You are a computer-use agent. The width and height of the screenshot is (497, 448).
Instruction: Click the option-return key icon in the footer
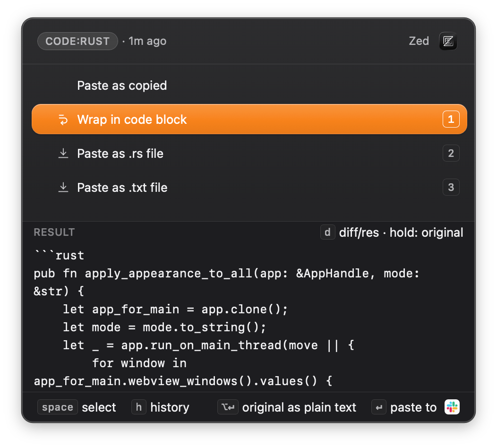pyautogui.click(x=228, y=407)
